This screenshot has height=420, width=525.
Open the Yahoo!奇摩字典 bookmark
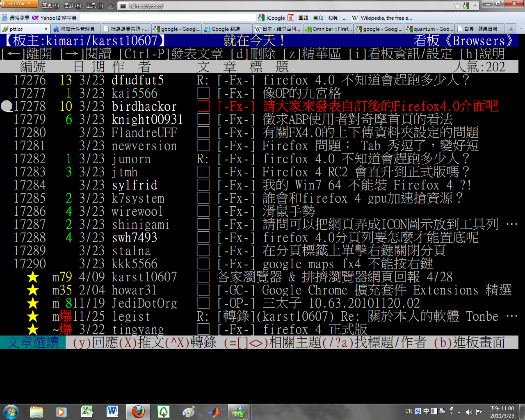coord(54,18)
